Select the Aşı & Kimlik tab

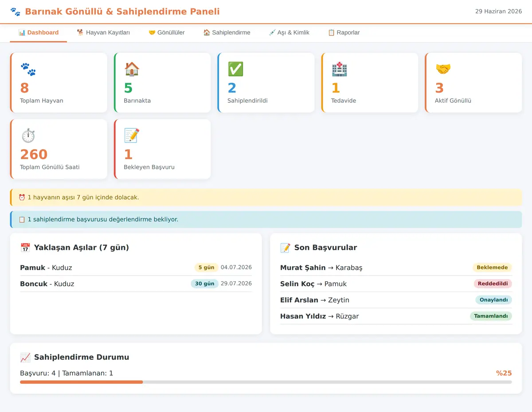(x=289, y=33)
